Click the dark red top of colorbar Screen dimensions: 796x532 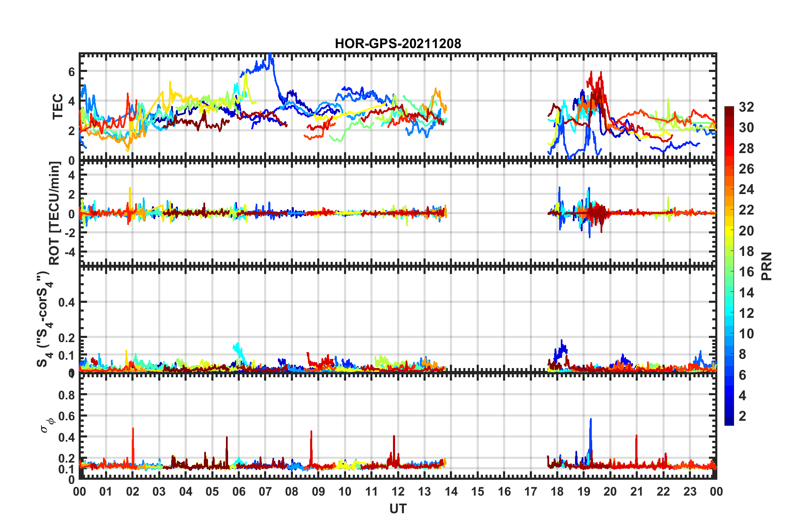click(729, 110)
